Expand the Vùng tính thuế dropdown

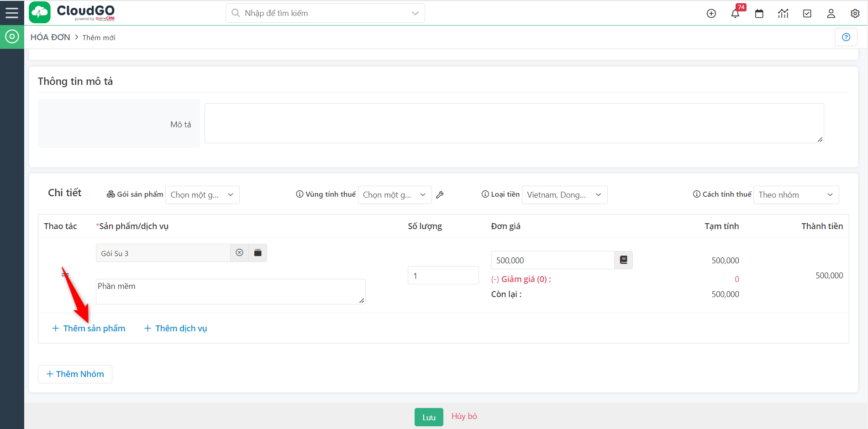[395, 195]
